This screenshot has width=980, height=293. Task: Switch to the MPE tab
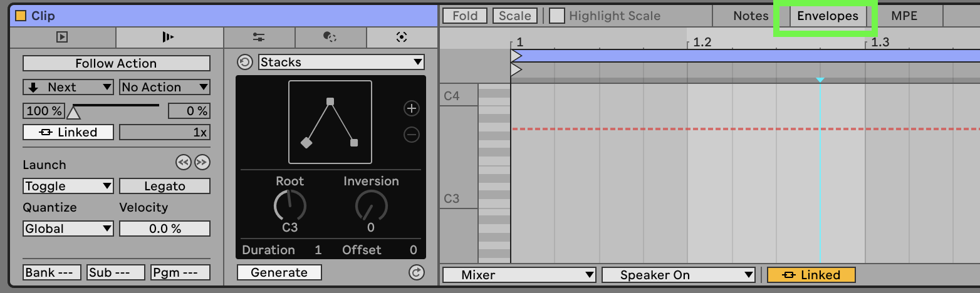(x=904, y=16)
